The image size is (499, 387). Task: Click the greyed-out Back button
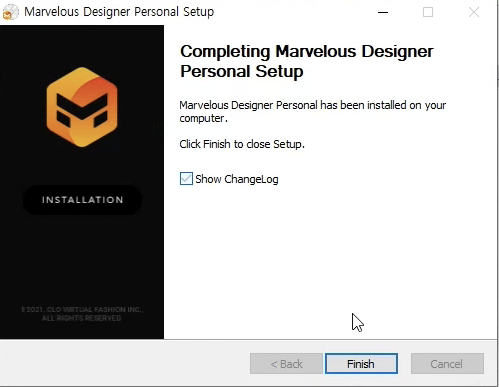click(286, 363)
